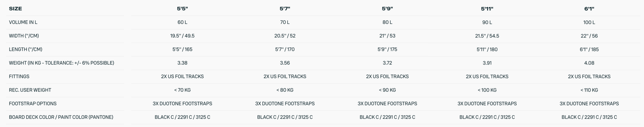Select the 5'7" size column header
Screen dimensions: 644x127
pyautogui.click(x=285, y=9)
